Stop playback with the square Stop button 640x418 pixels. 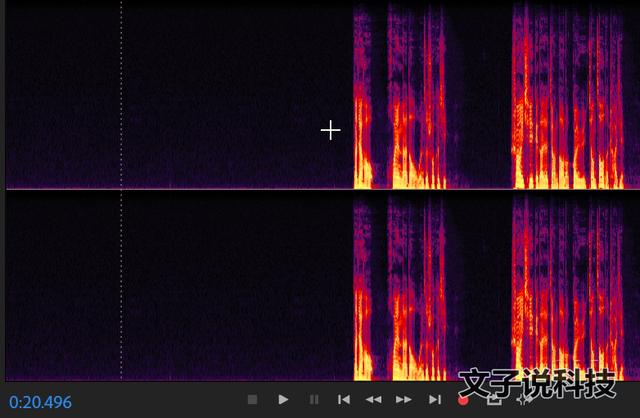[x=253, y=399]
